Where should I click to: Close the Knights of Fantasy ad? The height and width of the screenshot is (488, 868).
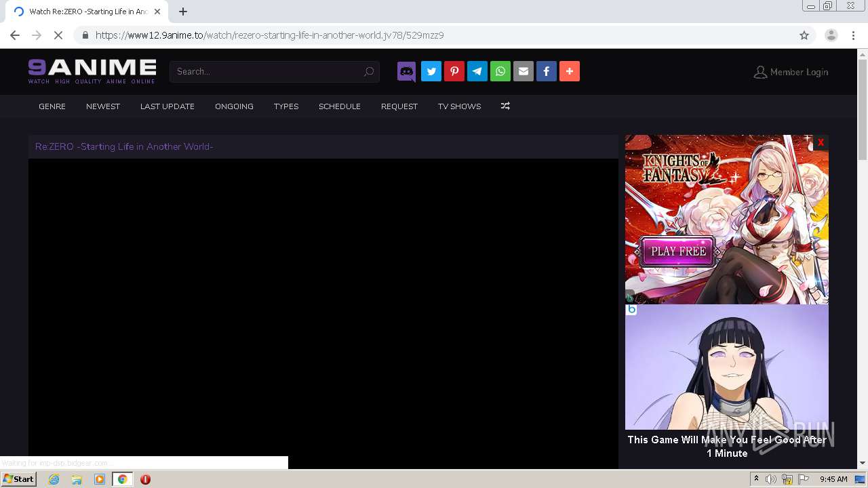821,142
